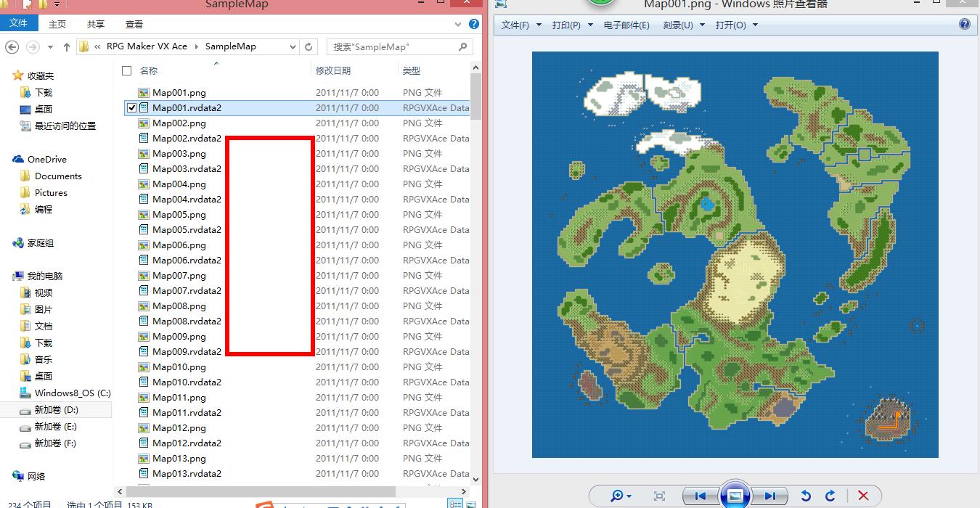Open 网络 network item
980x508 pixels.
coord(36,476)
